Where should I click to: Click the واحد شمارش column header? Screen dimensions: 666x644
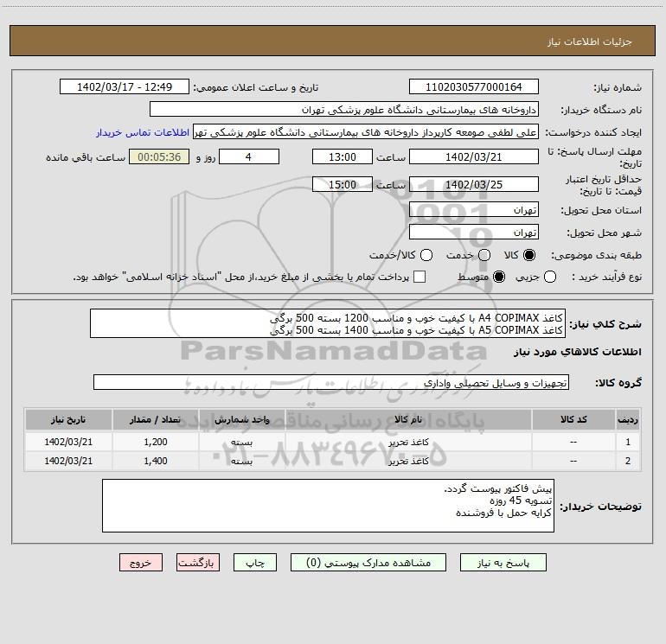coord(241,419)
